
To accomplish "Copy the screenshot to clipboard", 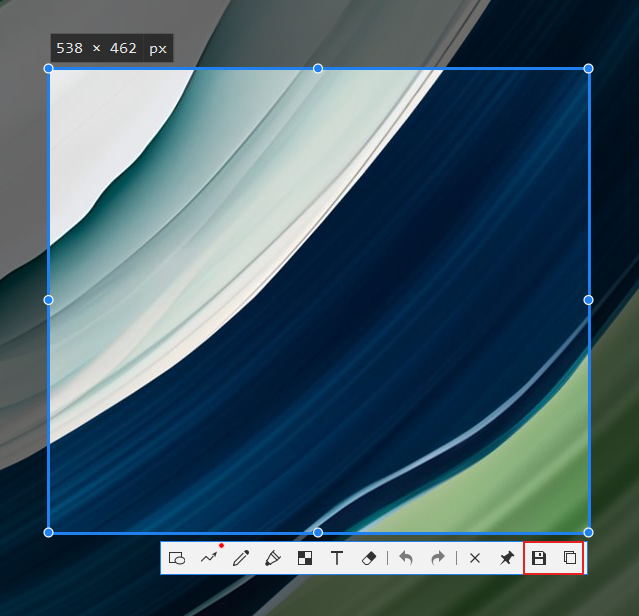I will click(x=570, y=558).
